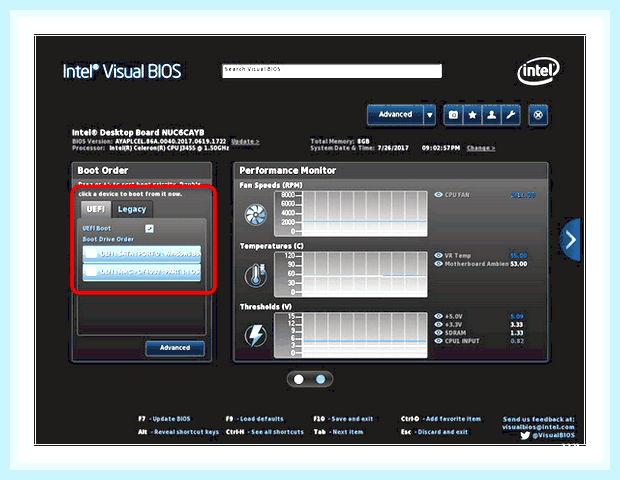Click the Advanced button in Boot Order

pos(175,348)
